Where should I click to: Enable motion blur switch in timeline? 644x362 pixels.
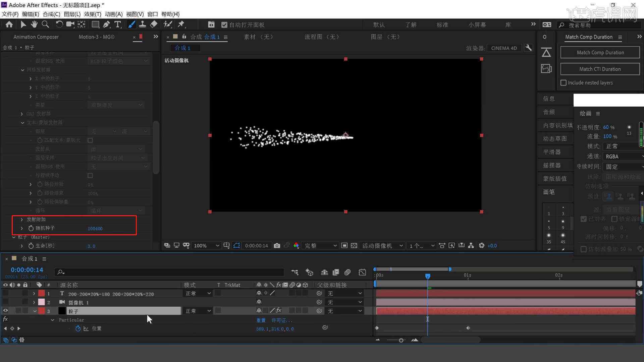tap(347, 272)
